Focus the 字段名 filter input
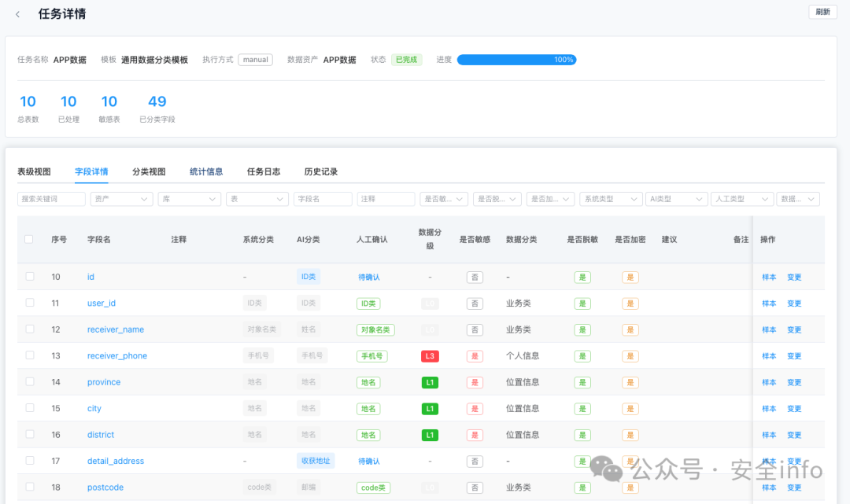 click(323, 199)
